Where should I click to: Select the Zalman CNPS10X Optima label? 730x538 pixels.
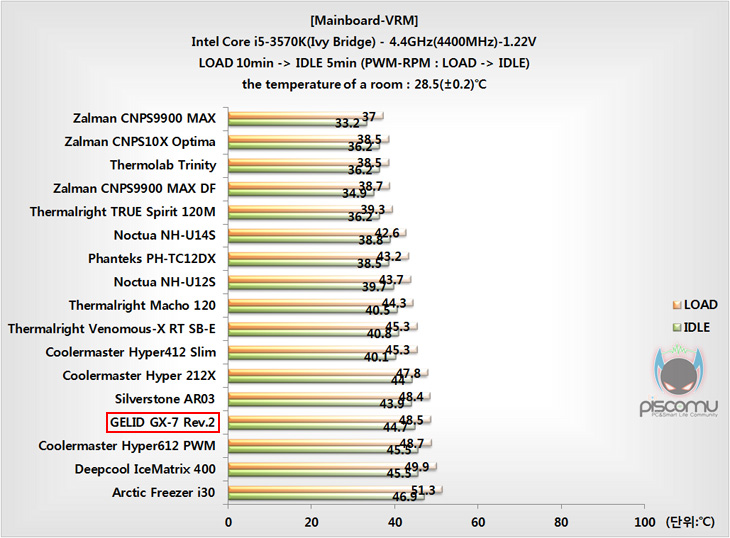[x=140, y=141]
